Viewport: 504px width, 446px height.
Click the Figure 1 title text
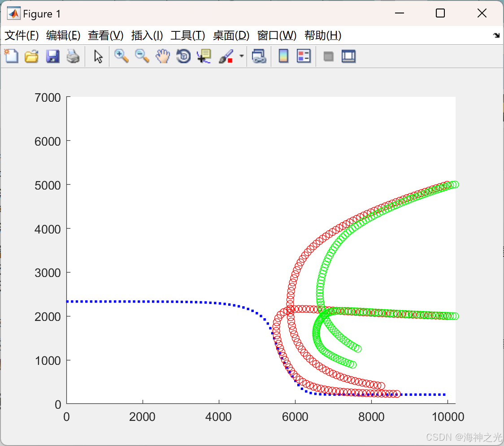pos(42,14)
